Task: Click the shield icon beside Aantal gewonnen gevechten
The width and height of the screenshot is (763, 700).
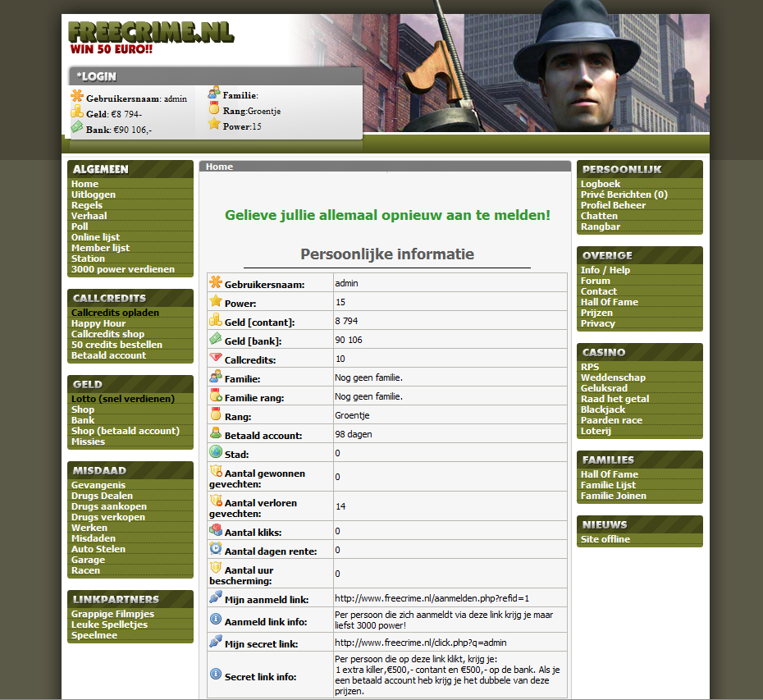Action: [x=216, y=471]
